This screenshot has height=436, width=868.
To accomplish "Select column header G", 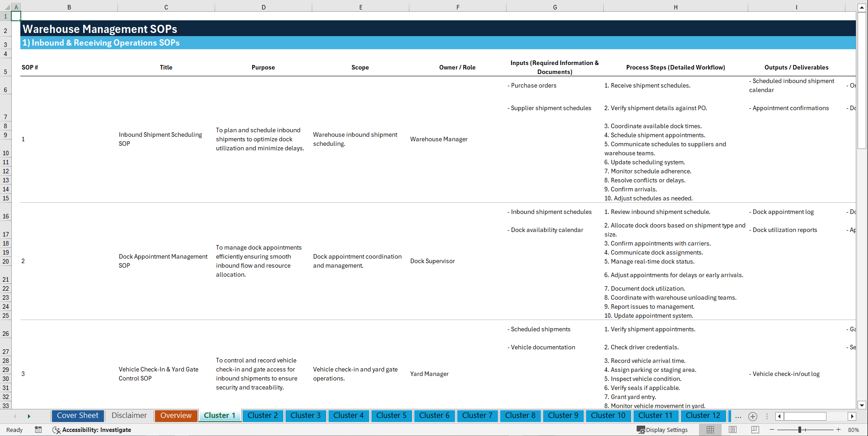I will pos(554,7).
